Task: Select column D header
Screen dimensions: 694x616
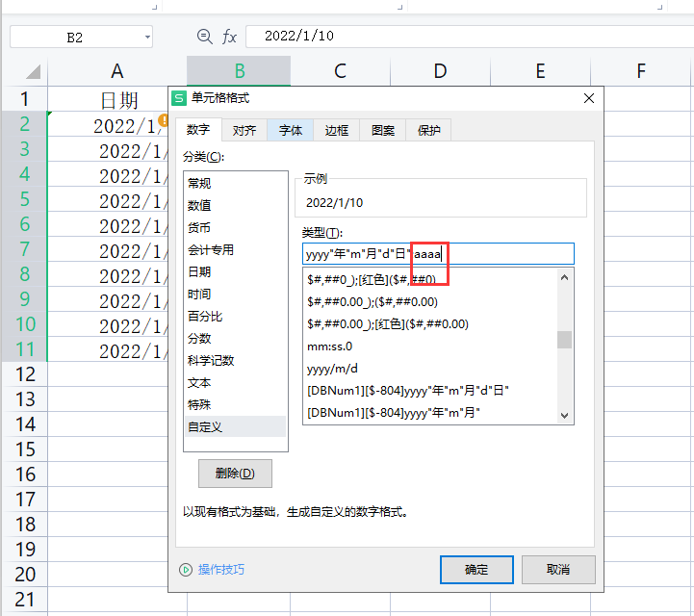Action: pos(441,71)
